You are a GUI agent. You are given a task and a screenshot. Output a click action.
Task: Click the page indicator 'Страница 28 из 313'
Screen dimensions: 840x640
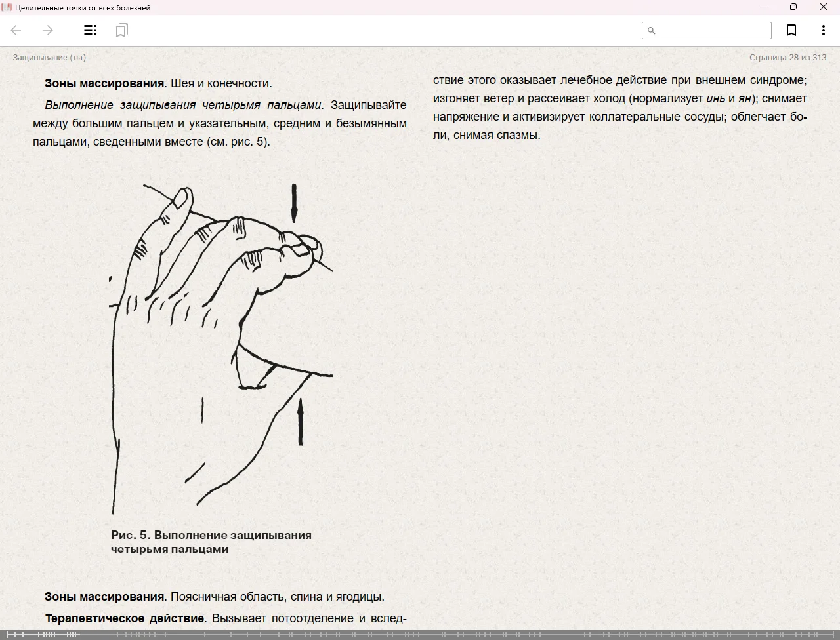coord(787,57)
